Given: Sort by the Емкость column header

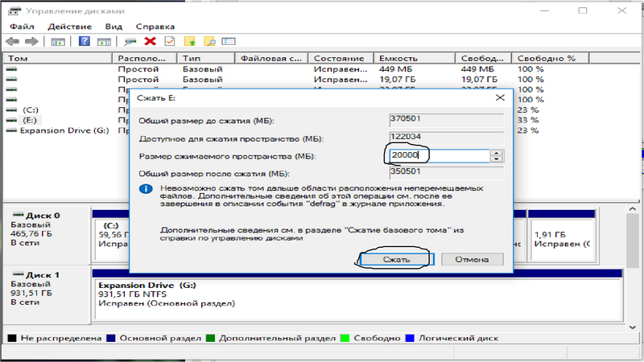Looking at the screenshot, I should 415,58.
